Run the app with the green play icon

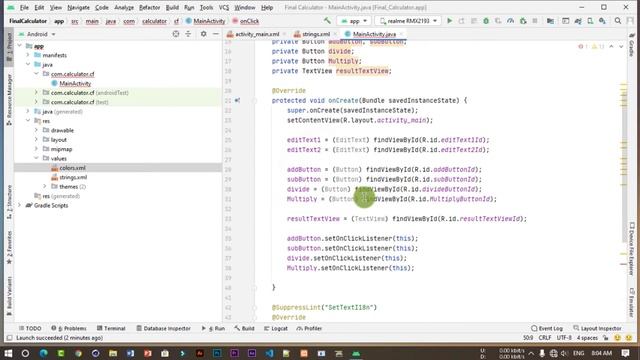[x=449, y=20]
